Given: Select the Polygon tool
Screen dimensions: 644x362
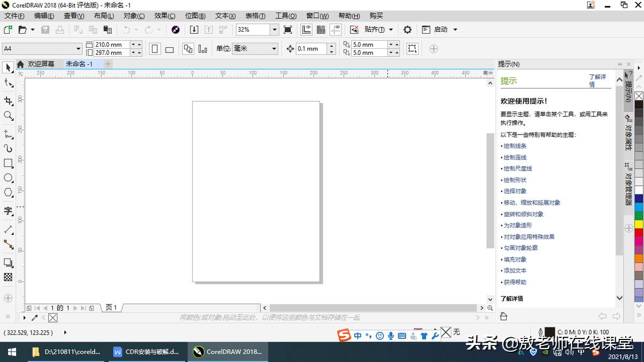Looking at the screenshot, I should click(x=8, y=193).
